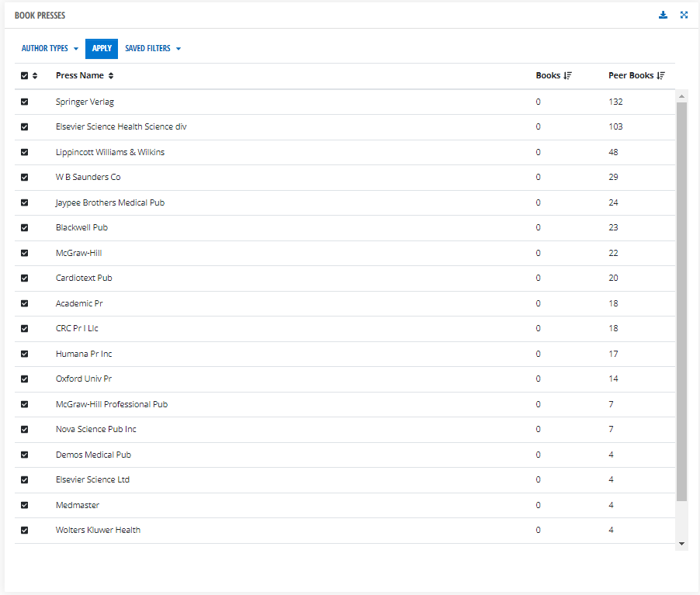This screenshot has height=595, width=700.
Task: Uncheck the Medmaster row checkbox
Action: coord(25,505)
